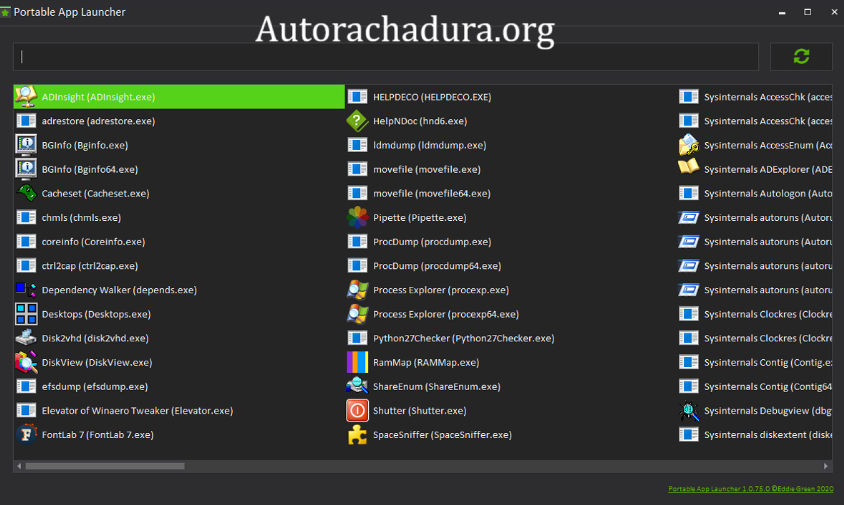Select ctrl2cap (ctrl2cap.exe) entry
The image size is (844, 505).
pyautogui.click(x=179, y=265)
